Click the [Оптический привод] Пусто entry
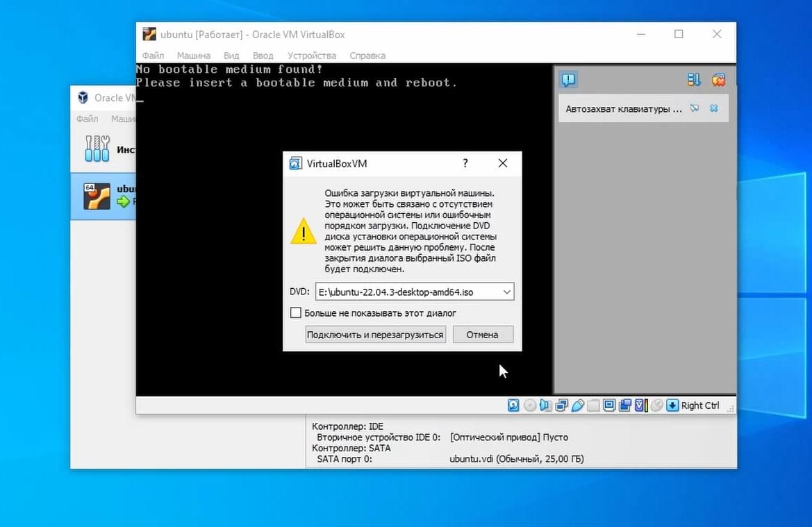The height and width of the screenshot is (527, 812). pos(509,437)
